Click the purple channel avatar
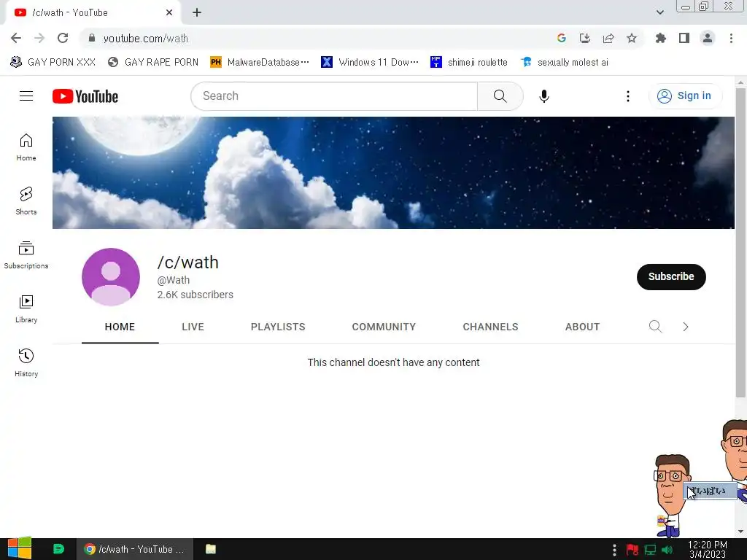Image resolution: width=747 pixels, height=560 pixels. tap(111, 276)
